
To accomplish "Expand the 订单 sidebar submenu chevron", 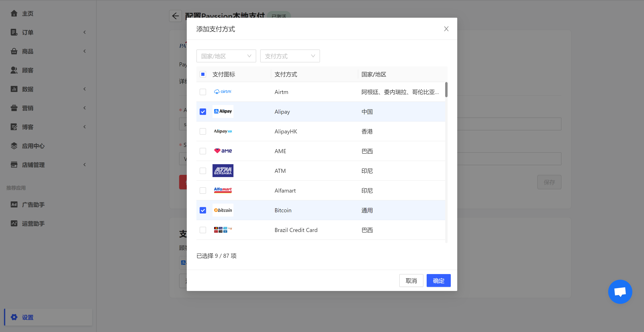I will pos(85,32).
